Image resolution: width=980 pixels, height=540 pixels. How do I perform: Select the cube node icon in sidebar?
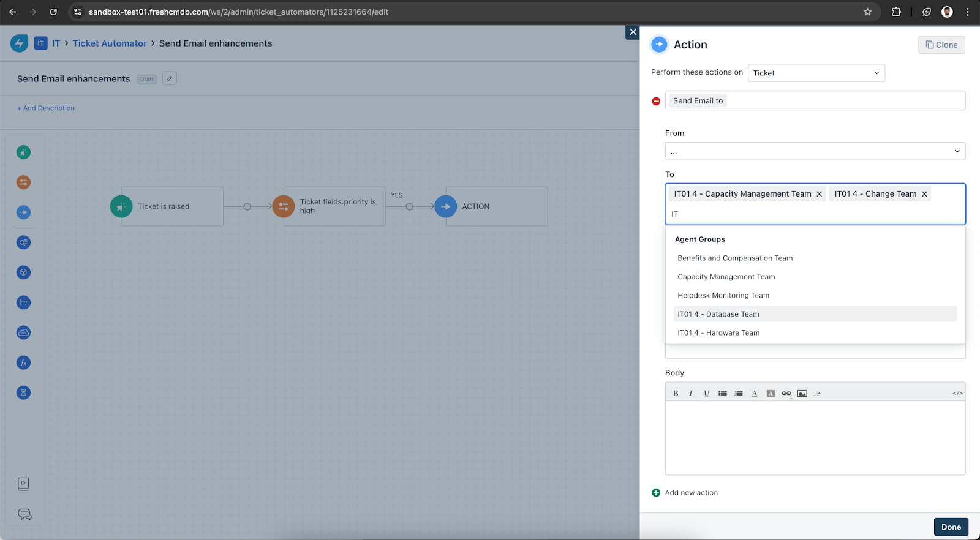point(23,272)
